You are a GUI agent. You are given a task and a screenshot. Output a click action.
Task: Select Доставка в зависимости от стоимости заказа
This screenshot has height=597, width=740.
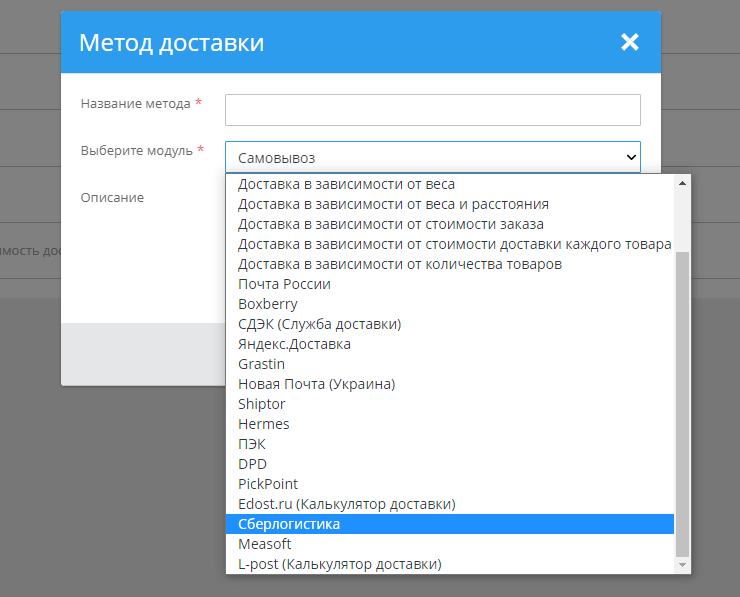point(391,224)
